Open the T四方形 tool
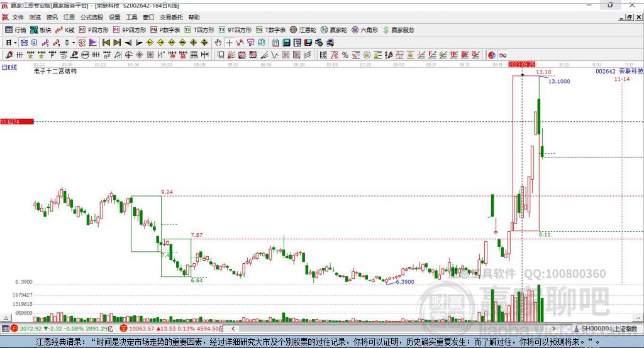Screen dimensions: 644x348 [x=199, y=30]
